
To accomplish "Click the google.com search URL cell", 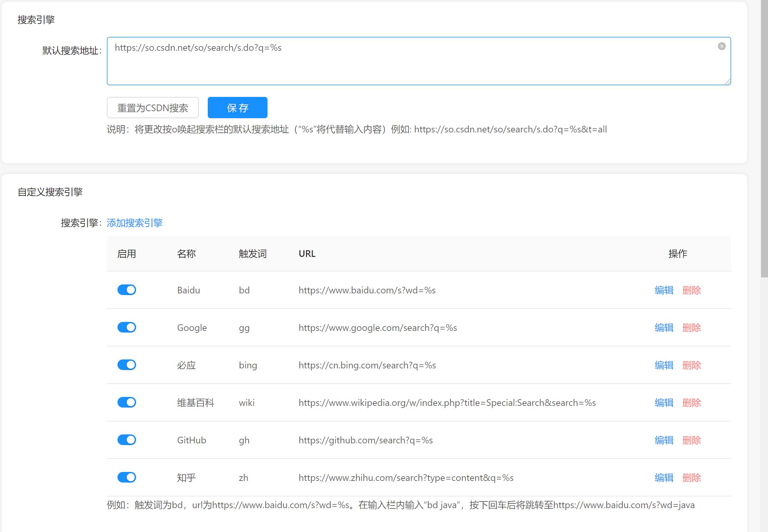I will [x=378, y=328].
